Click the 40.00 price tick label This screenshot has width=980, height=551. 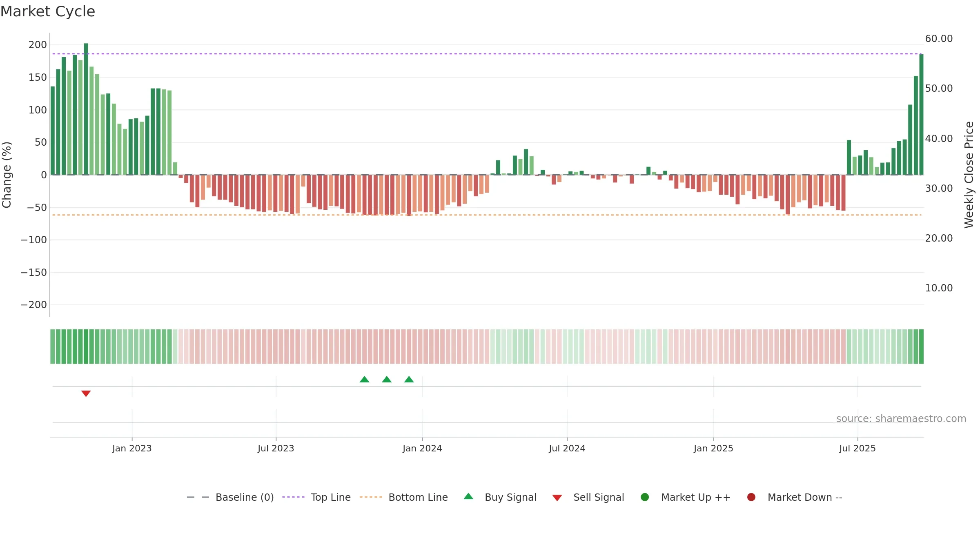(939, 138)
